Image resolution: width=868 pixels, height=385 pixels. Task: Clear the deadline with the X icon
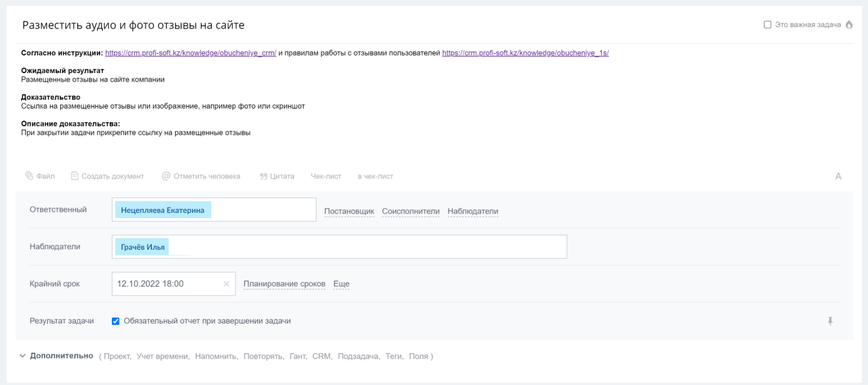pos(226,284)
